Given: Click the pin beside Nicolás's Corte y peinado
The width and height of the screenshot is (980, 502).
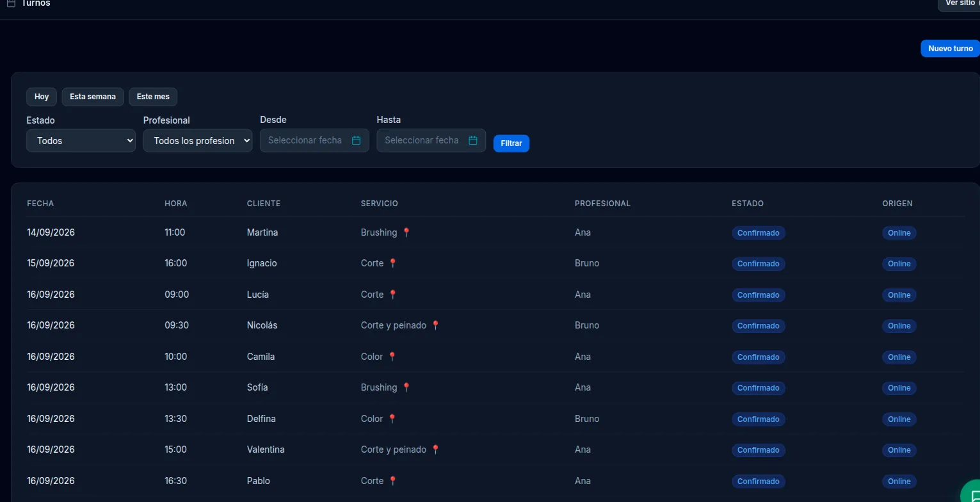Looking at the screenshot, I should (435, 325).
